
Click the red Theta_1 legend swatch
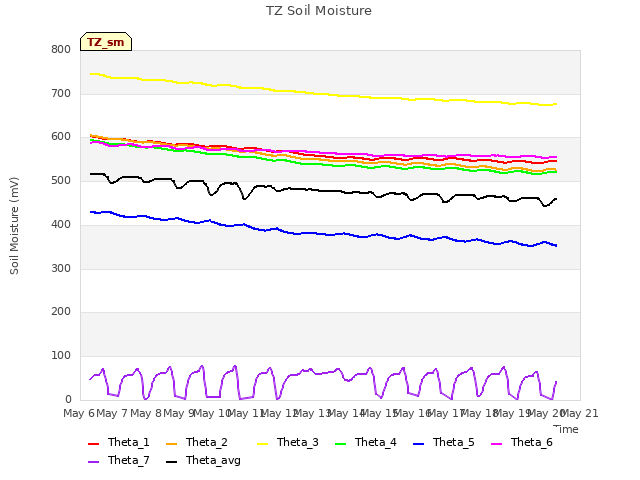[93, 443]
